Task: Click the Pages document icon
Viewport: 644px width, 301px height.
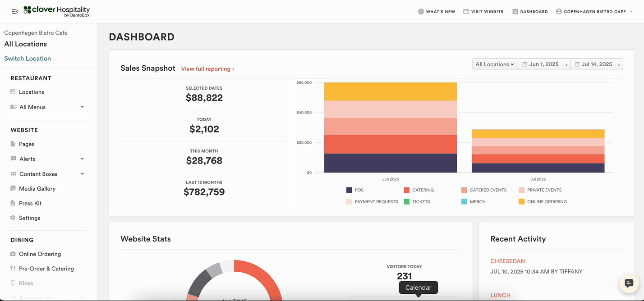Action: (x=13, y=144)
